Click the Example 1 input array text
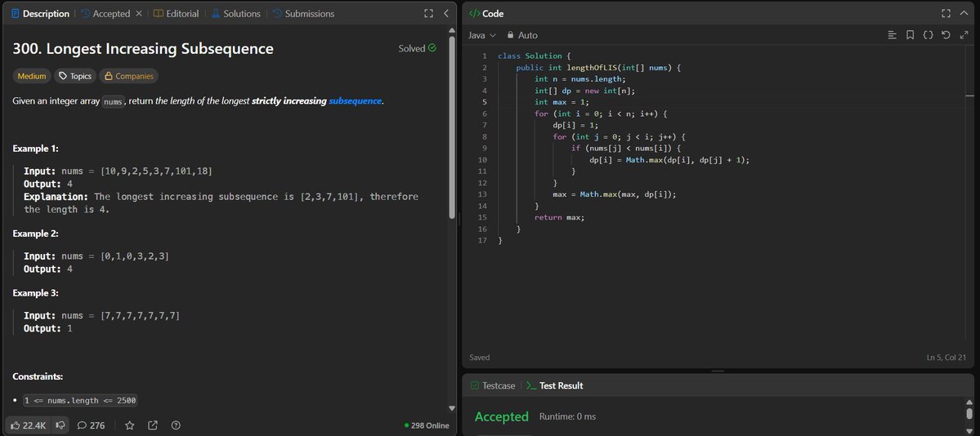980x436 pixels. coord(156,171)
